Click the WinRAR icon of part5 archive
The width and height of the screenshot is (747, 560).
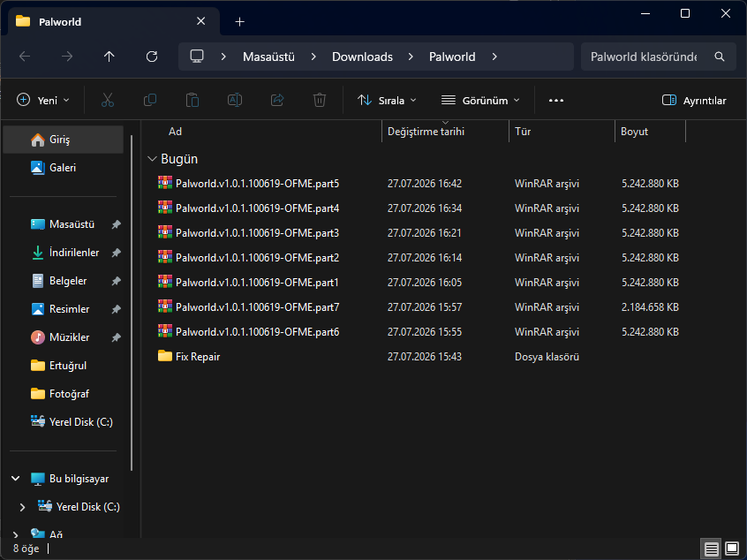165,183
